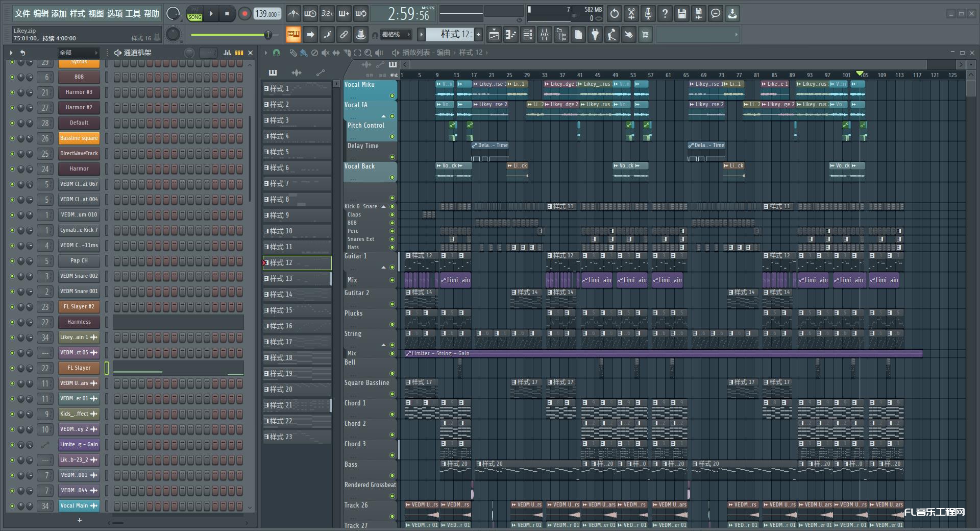This screenshot has height=531, width=980.
Task: Open the browser tree view icon
Action: point(561,35)
